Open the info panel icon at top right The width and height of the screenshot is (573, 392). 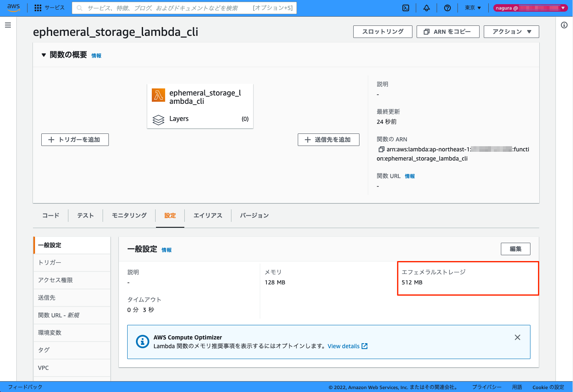click(564, 25)
